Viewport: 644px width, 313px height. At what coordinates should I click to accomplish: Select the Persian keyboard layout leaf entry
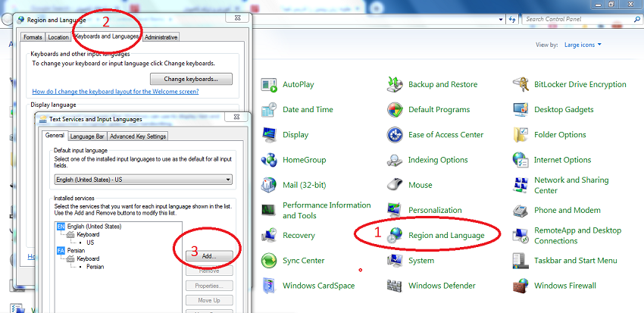[x=95, y=267]
